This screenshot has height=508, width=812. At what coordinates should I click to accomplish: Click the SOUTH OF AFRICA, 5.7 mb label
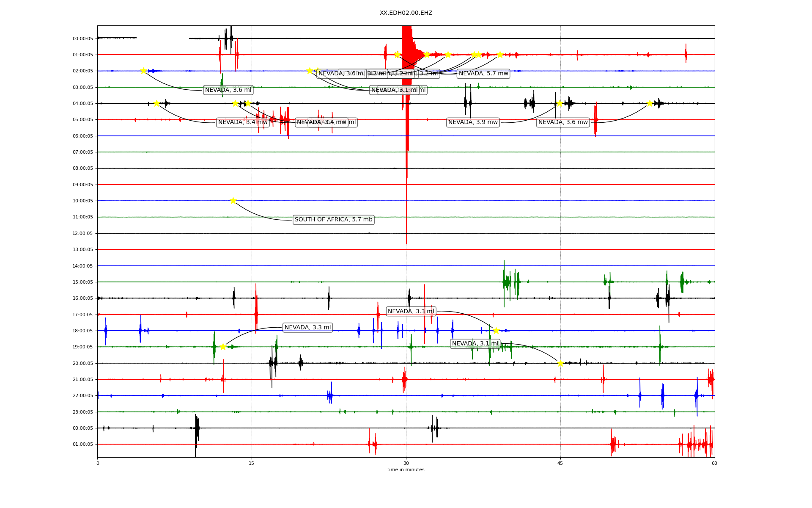pyautogui.click(x=333, y=220)
